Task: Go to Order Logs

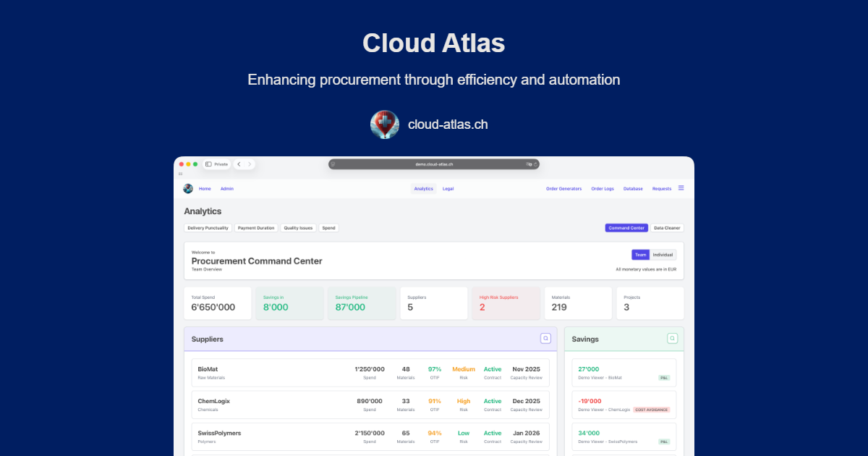Action: click(x=603, y=189)
